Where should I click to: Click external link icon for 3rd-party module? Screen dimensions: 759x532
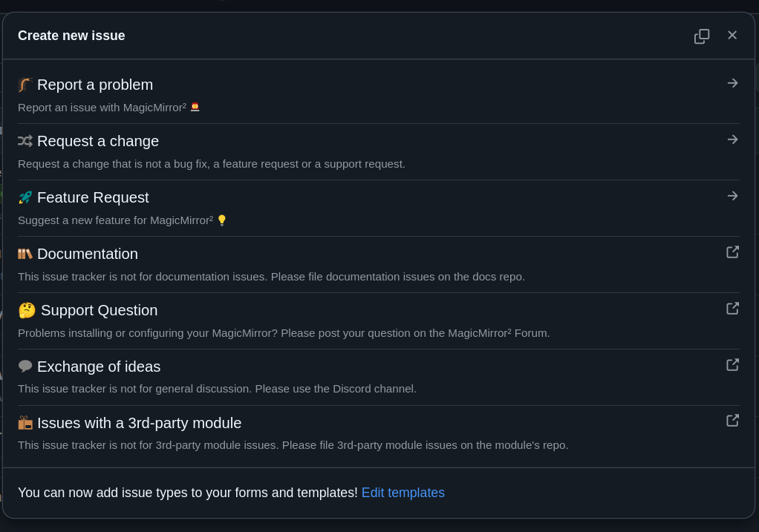point(732,421)
